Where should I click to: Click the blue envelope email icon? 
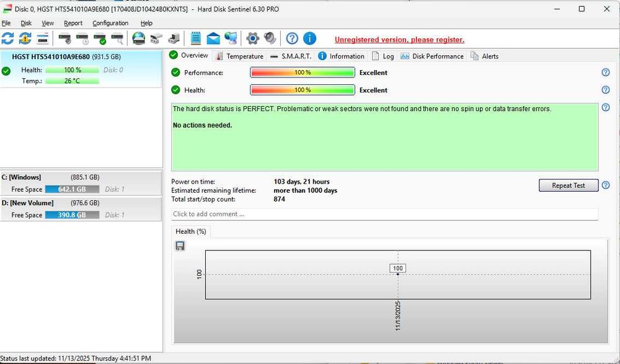pos(213,39)
